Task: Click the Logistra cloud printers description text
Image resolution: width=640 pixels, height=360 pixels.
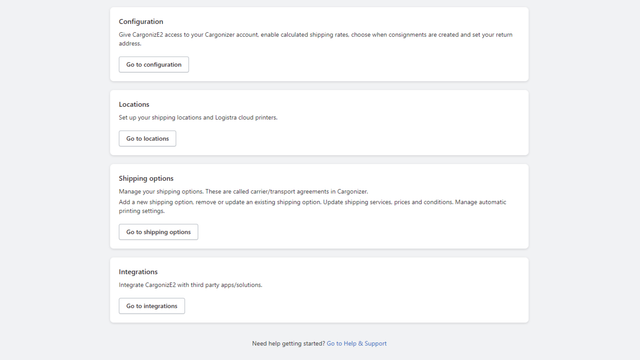Action: 198,118
